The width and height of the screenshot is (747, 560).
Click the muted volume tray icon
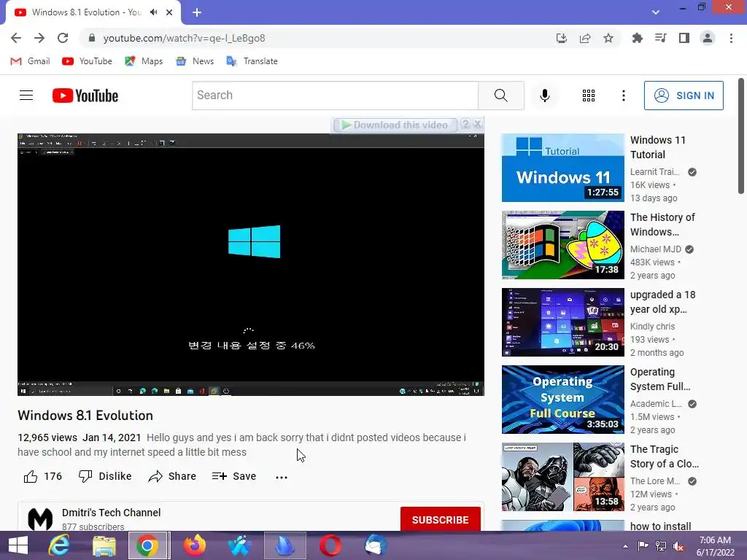[x=678, y=546]
